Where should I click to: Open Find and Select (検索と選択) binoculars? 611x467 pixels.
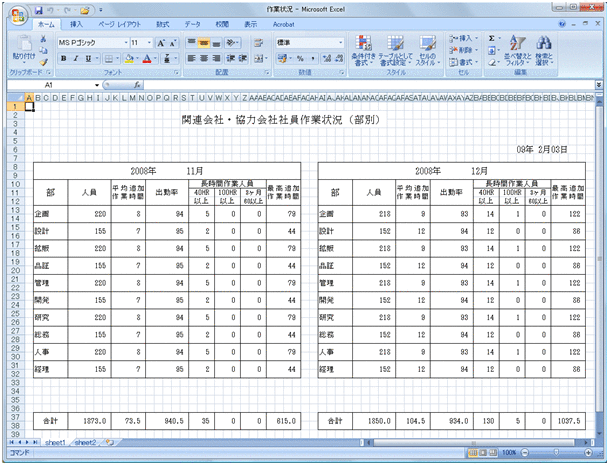[x=544, y=51]
